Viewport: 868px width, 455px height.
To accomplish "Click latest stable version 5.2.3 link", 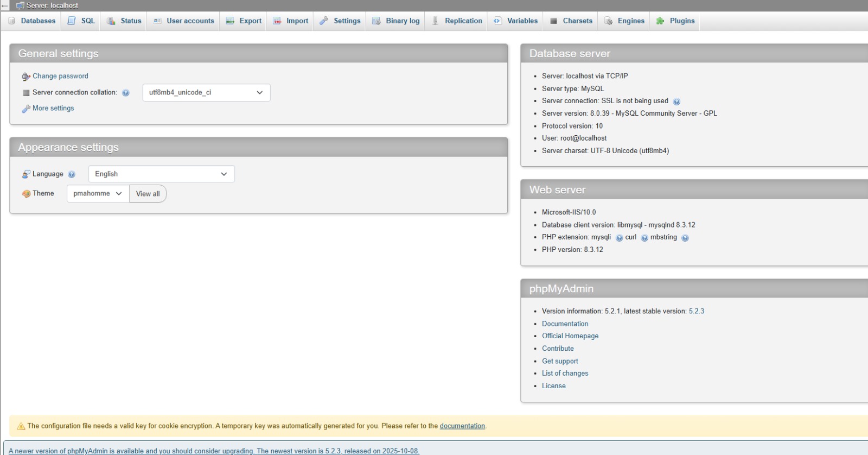I will [x=697, y=311].
